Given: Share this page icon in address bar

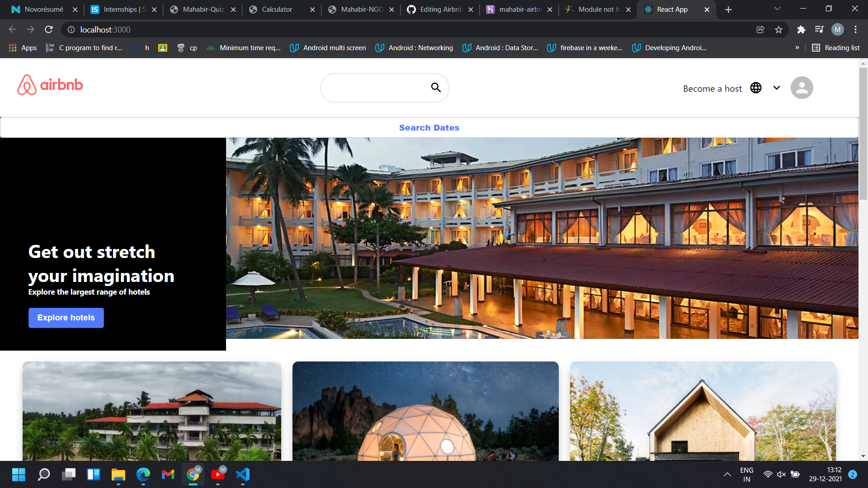Looking at the screenshot, I should [760, 29].
